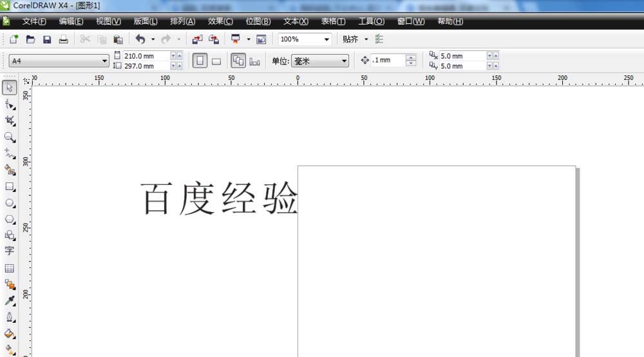
Task: Copy the selection
Action: tap(102, 39)
